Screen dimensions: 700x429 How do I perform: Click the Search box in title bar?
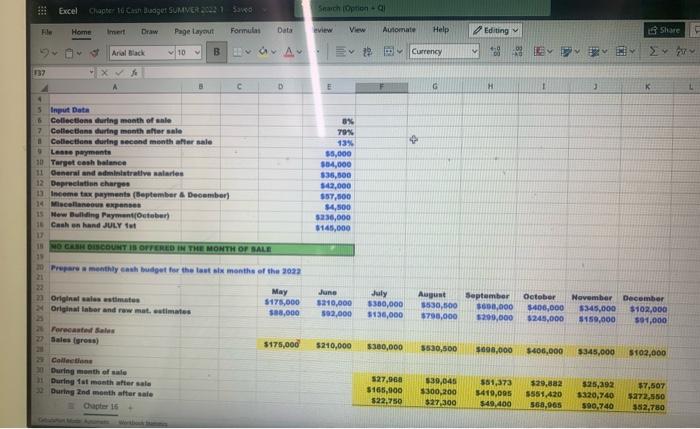coord(422,8)
